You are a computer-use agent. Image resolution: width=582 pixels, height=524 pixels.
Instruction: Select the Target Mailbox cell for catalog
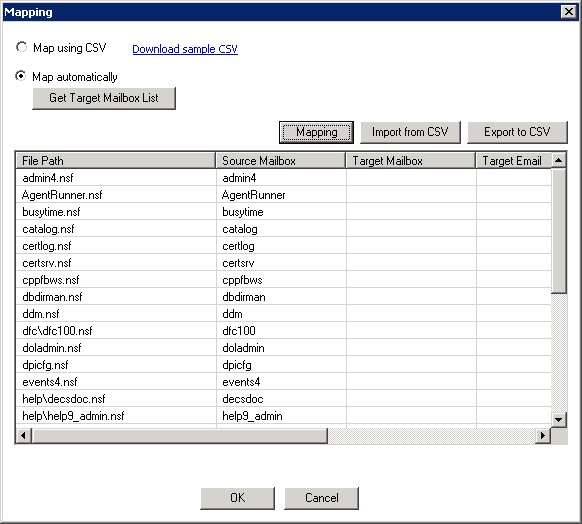(411, 229)
